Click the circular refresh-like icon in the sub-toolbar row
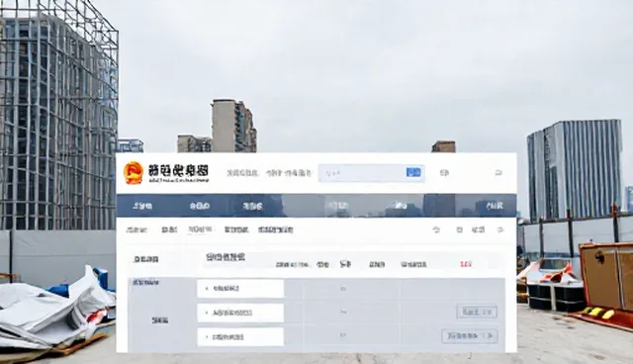Viewport: 633px width, 364px height. (436, 230)
